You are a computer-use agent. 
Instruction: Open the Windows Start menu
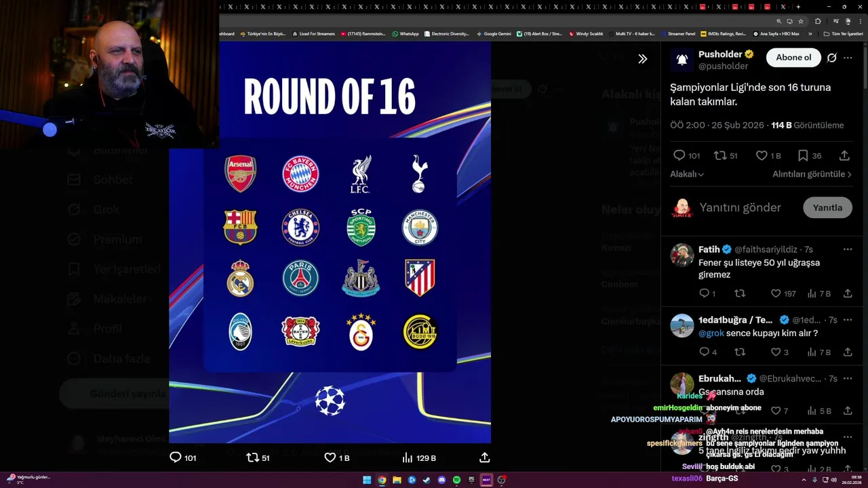tap(367, 480)
